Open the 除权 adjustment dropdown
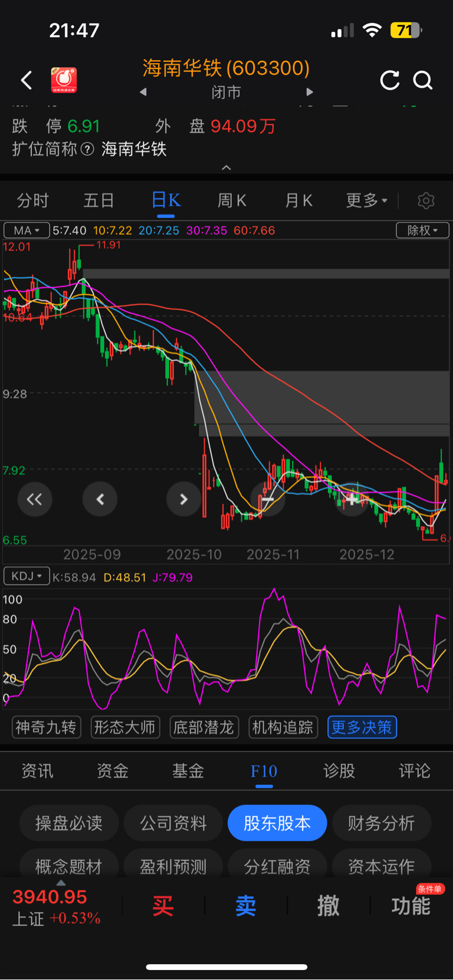 [x=422, y=230]
